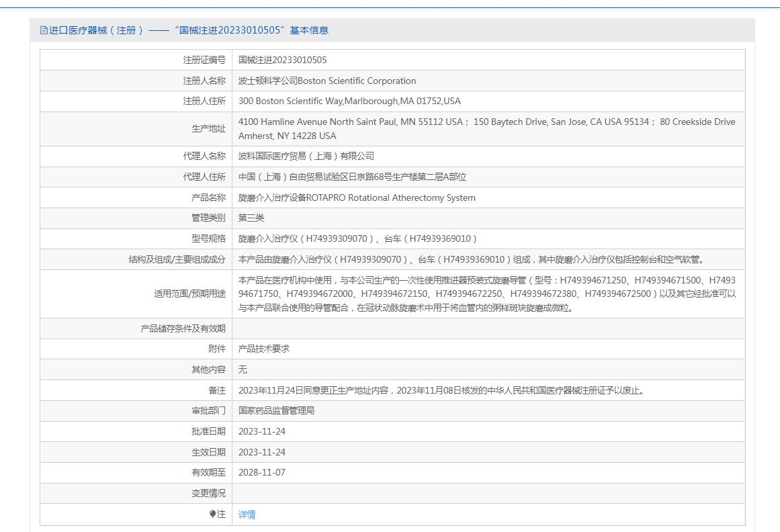Screen dimensions: 780x532
Task: Click the 变更情况 label
Action: click(208, 493)
